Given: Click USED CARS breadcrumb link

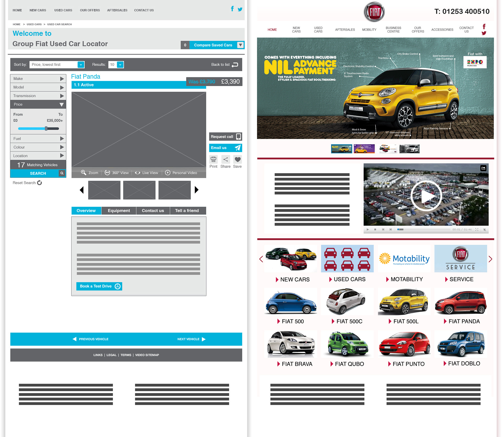Looking at the screenshot, I should pyautogui.click(x=34, y=24).
